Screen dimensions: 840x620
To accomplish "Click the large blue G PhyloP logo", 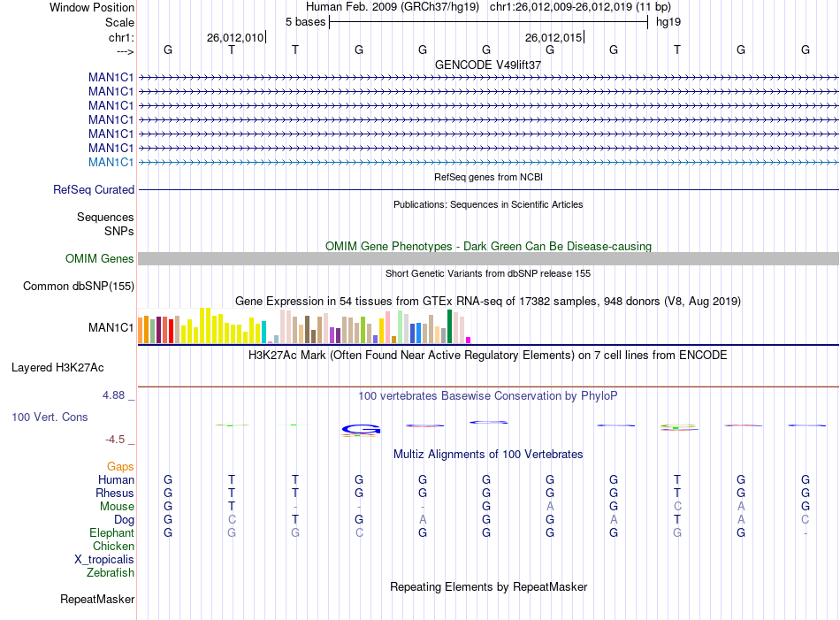I will tap(361, 429).
